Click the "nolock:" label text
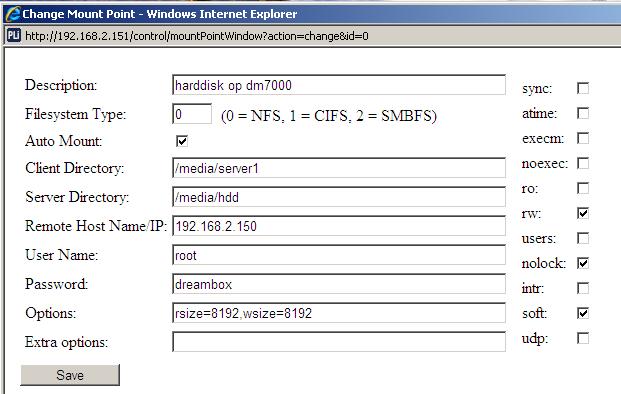621x394 pixels. click(x=544, y=263)
